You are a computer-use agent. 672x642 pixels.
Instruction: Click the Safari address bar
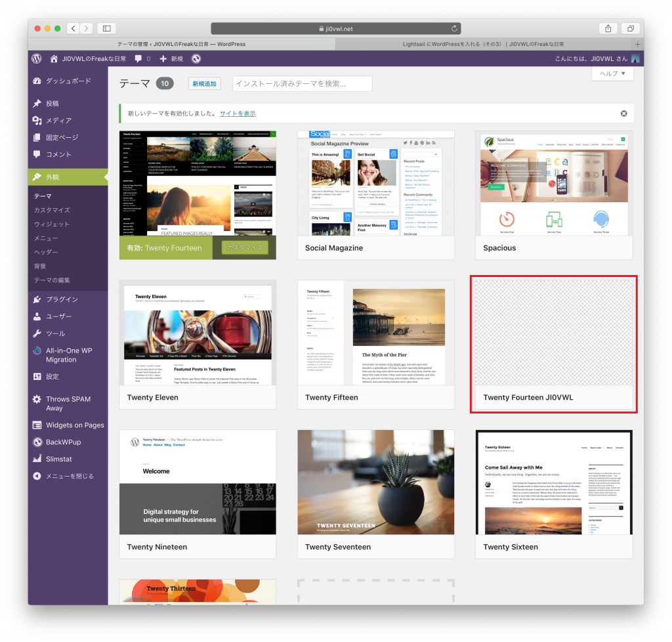click(335, 29)
